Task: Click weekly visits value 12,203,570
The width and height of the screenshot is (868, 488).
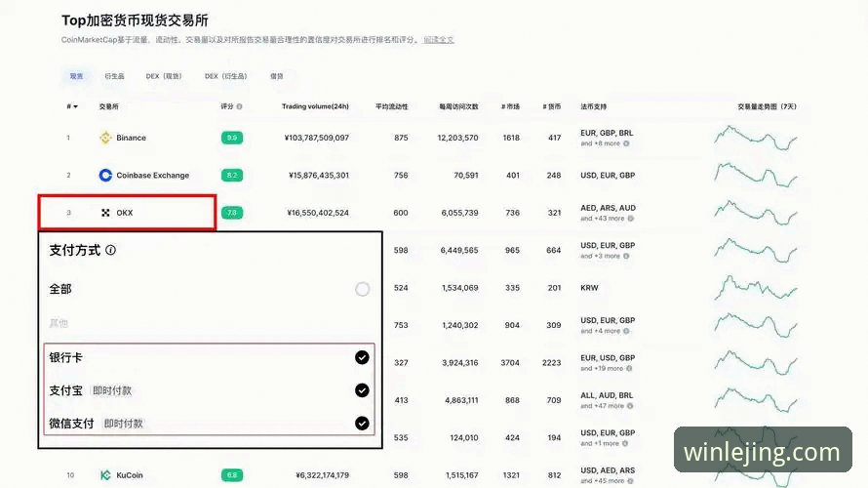Action: [x=457, y=138]
